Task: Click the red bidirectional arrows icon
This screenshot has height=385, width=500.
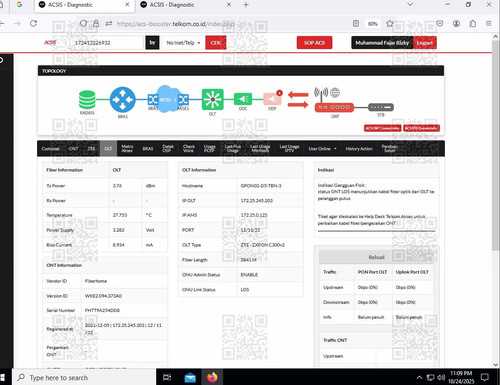Action: [298, 99]
